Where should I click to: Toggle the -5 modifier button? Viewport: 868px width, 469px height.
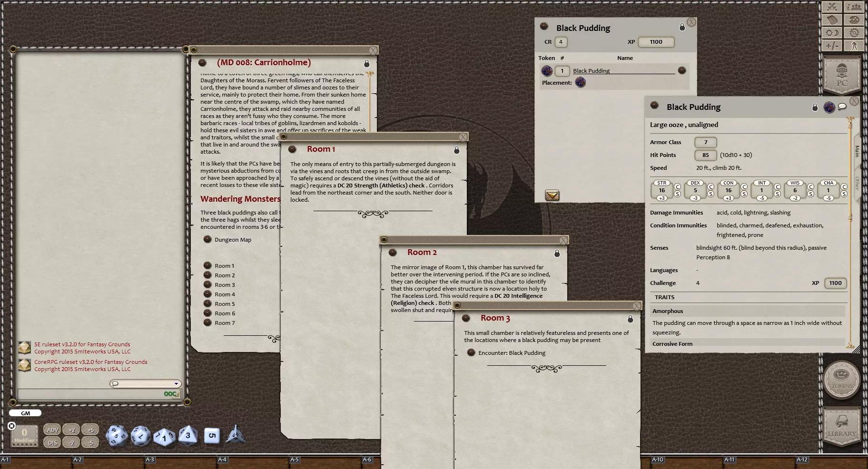coord(90,442)
